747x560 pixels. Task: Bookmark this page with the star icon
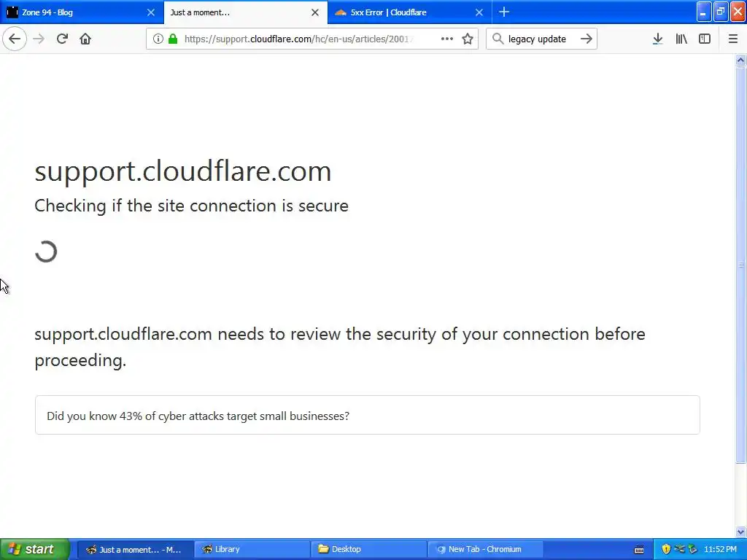click(468, 39)
